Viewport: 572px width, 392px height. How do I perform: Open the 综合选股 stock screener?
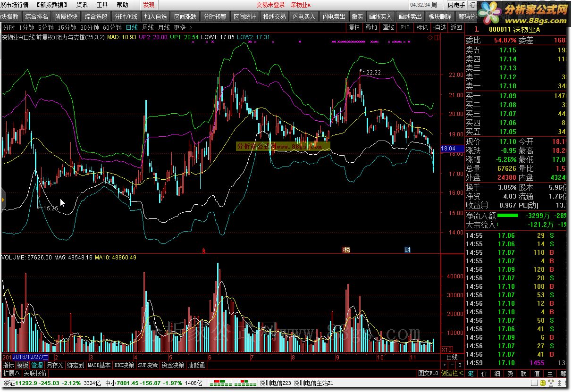tap(96, 17)
